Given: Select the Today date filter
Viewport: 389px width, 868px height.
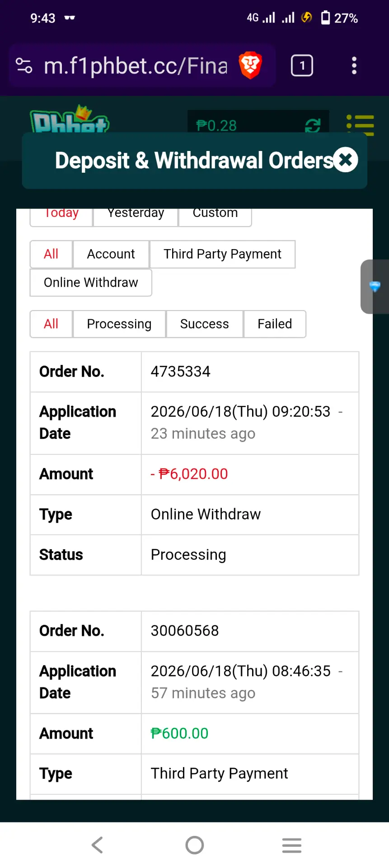Looking at the screenshot, I should tap(61, 215).
